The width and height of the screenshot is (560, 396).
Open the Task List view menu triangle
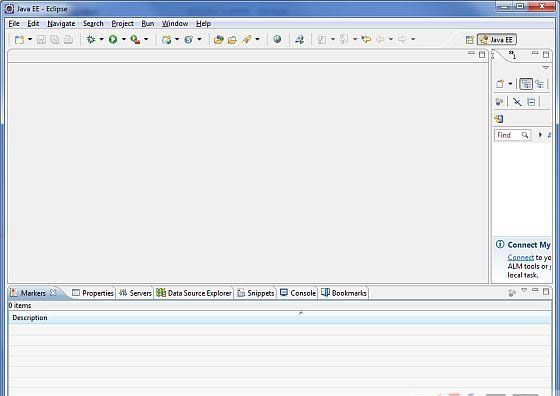point(545,67)
